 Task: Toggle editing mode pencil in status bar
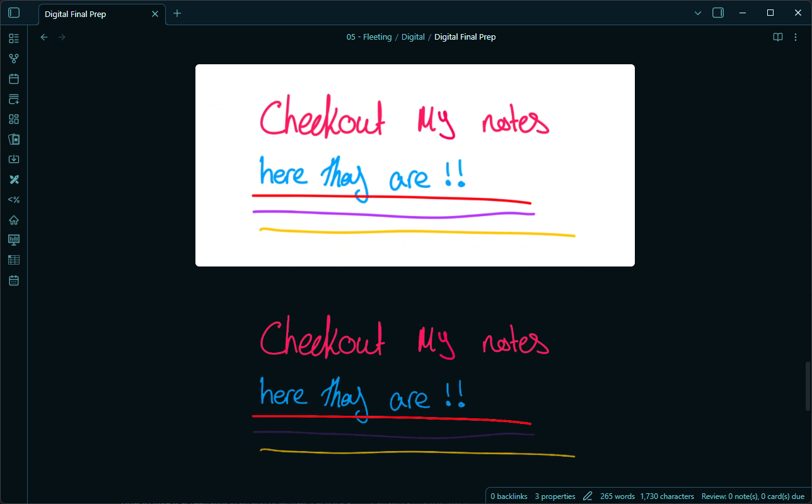(588, 496)
